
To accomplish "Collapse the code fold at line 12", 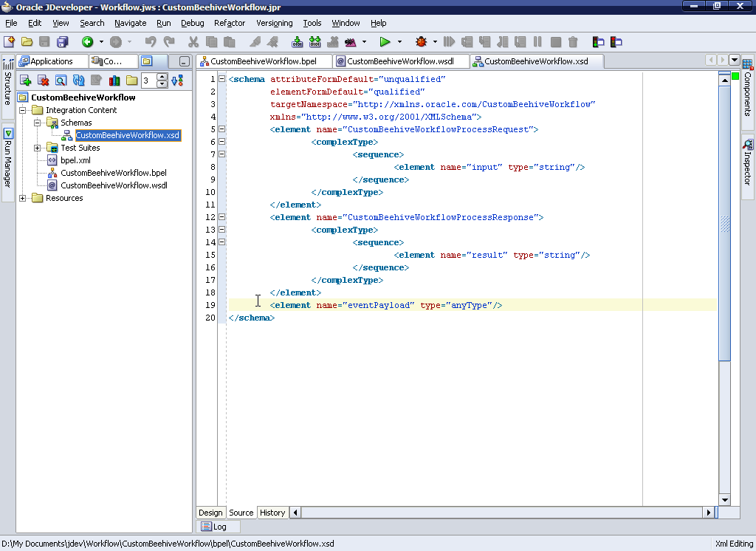I will pos(222,217).
